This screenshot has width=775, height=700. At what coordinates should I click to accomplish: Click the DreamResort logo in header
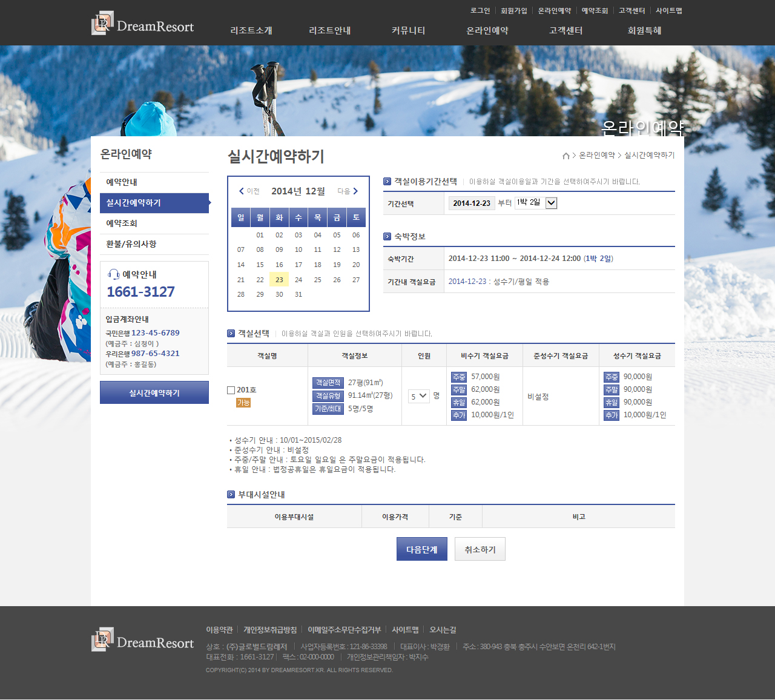coord(143,24)
